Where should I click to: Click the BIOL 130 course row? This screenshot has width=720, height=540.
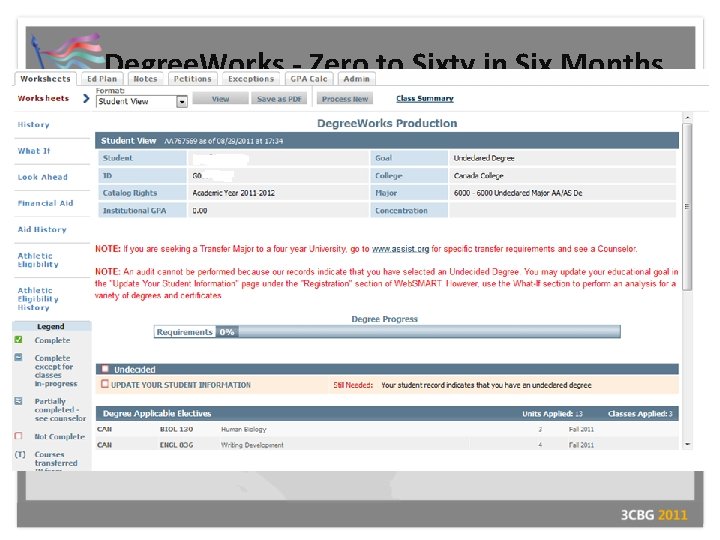click(387, 429)
